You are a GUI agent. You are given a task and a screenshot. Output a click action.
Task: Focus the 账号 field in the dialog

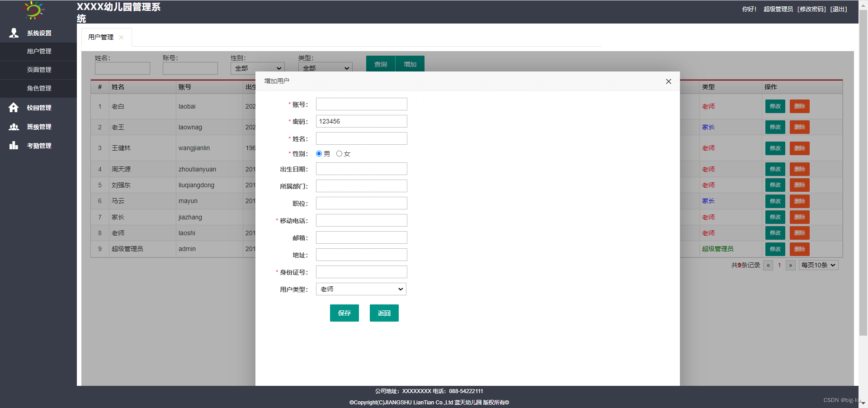(x=362, y=104)
